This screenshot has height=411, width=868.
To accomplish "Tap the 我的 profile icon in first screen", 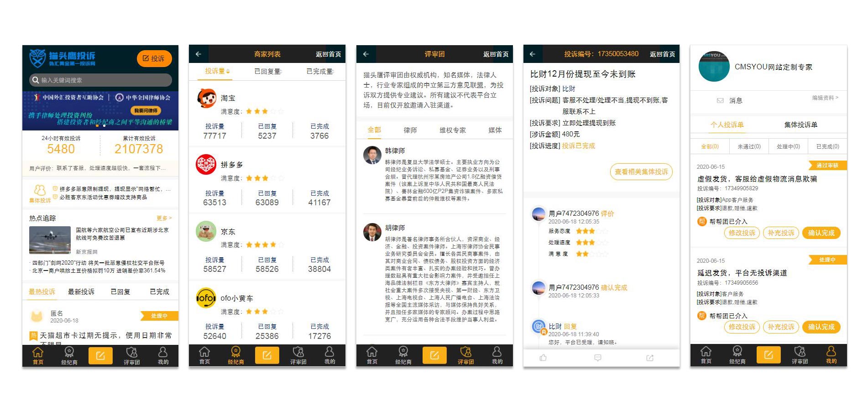I will pyautogui.click(x=163, y=356).
